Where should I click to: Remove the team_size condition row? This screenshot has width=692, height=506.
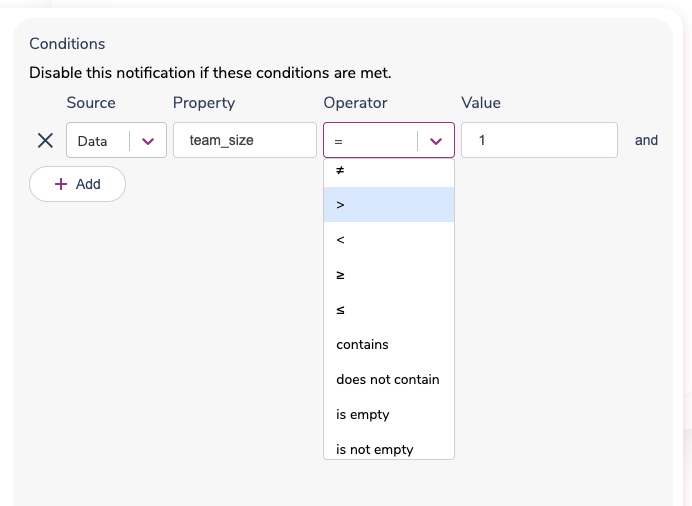pos(45,141)
